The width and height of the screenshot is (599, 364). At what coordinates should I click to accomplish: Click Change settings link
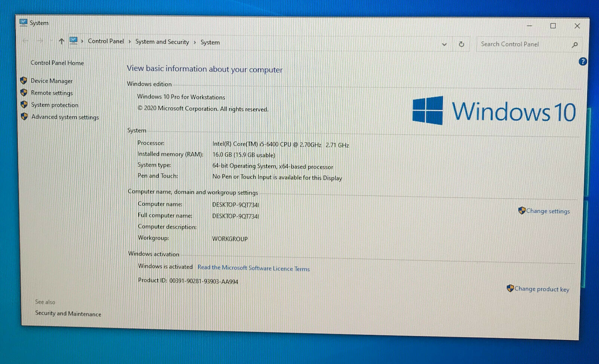[548, 211]
